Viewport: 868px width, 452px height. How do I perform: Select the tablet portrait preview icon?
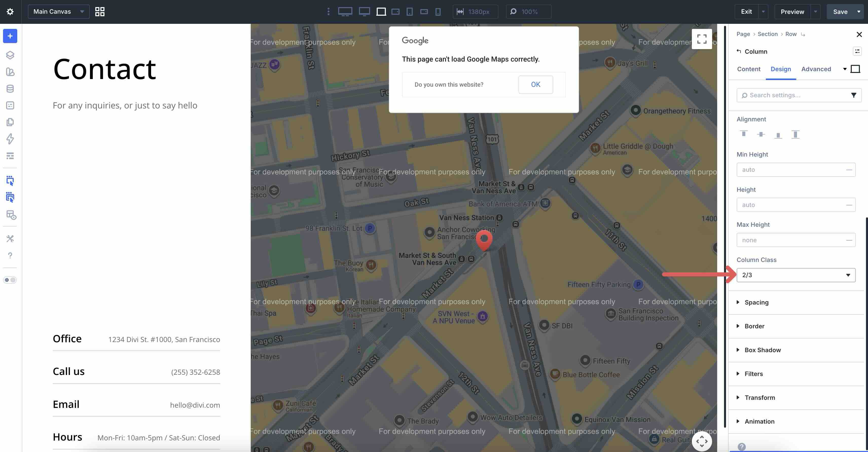point(409,11)
